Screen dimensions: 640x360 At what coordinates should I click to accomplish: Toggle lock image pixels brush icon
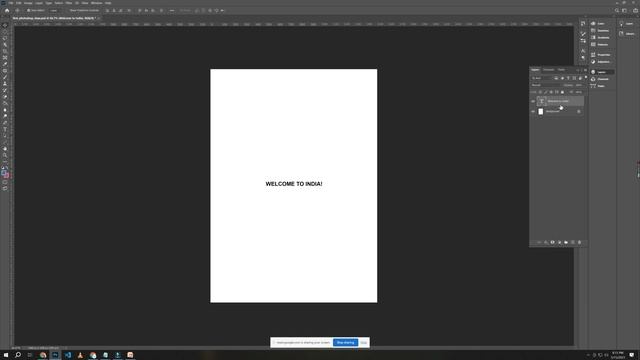(x=545, y=92)
